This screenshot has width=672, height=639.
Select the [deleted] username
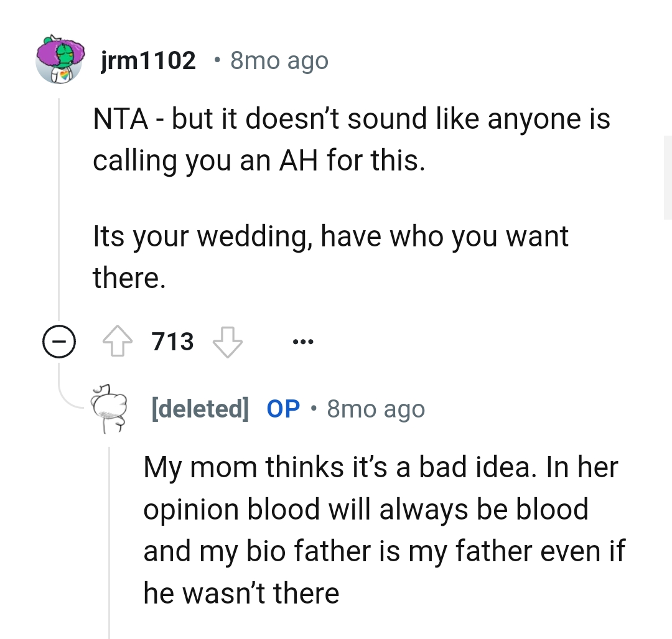tap(200, 408)
